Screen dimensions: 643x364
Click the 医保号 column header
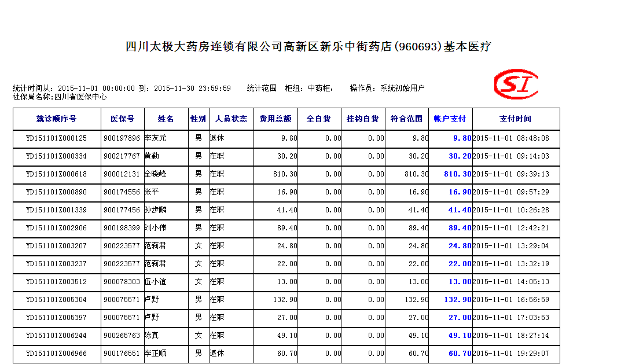pyautogui.click(x=123, y=119)
